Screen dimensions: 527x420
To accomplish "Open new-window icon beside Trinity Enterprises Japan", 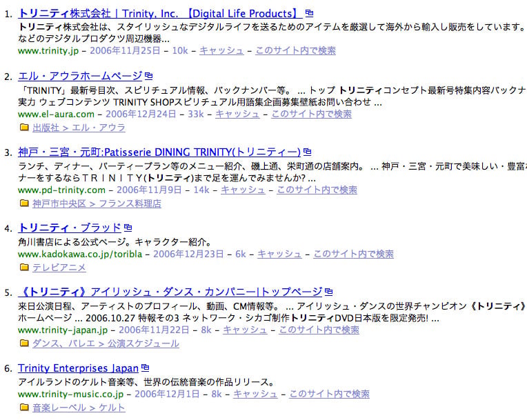I will pyautogui.click(x=145, y=368).
